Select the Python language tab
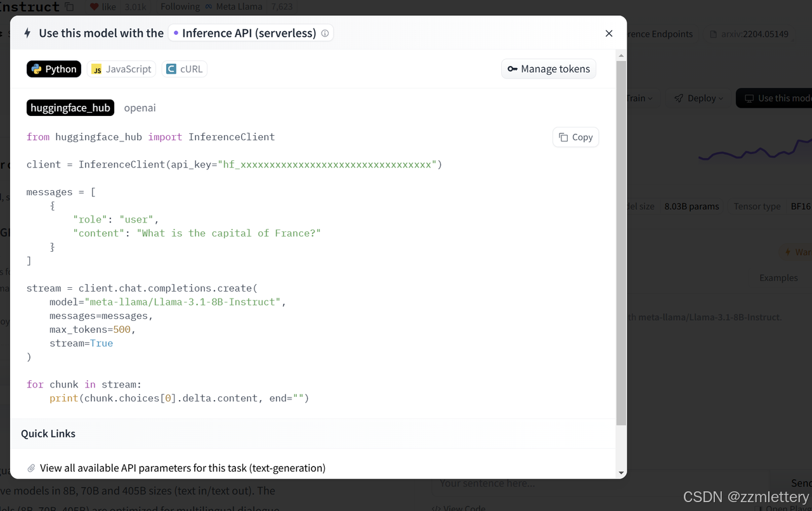The height and width of the screenshot is (511, 812). tap(54, 69)
